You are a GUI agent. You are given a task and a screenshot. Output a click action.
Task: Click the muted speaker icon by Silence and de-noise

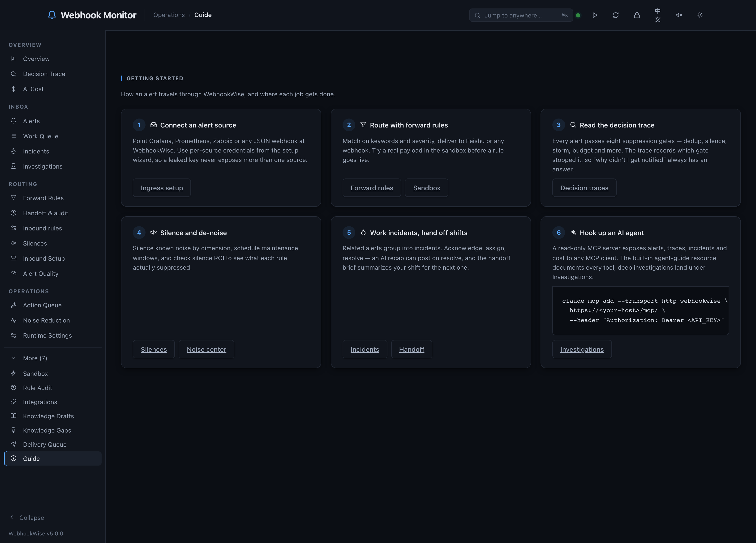[153, 233]
